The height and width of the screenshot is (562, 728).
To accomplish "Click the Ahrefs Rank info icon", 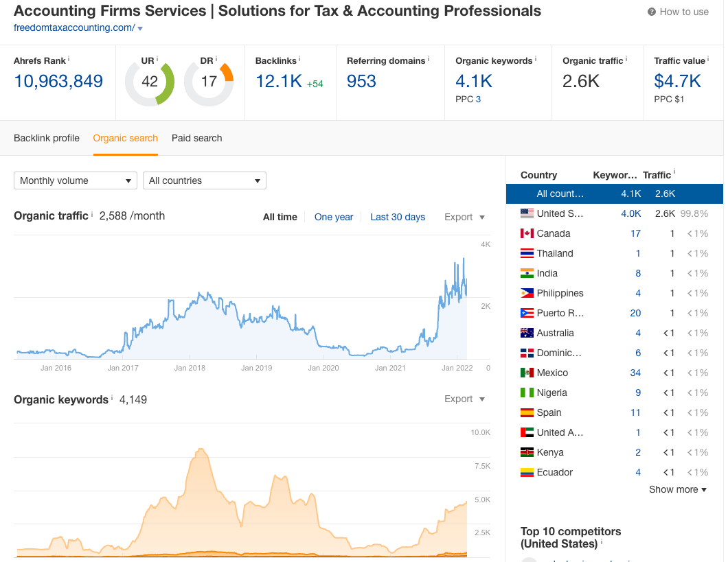I will click(69, 59).
